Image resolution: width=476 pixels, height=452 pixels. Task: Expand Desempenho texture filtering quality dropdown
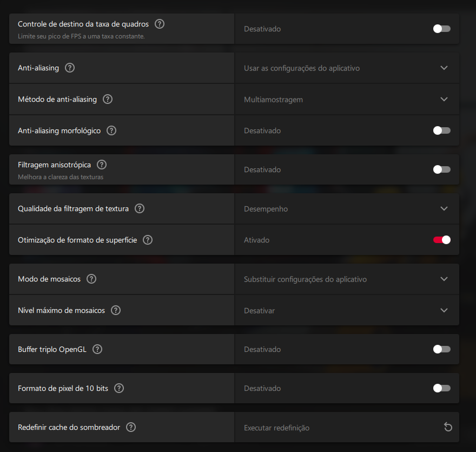pyautogui.click(x=347, y=209)
